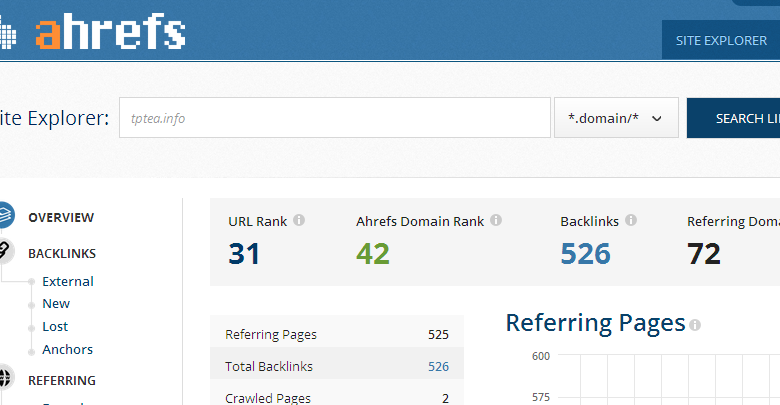Viewport: 780px width, 405px height.
Task: Click the Crawled Pages row
Action: [x=337, y=395]
